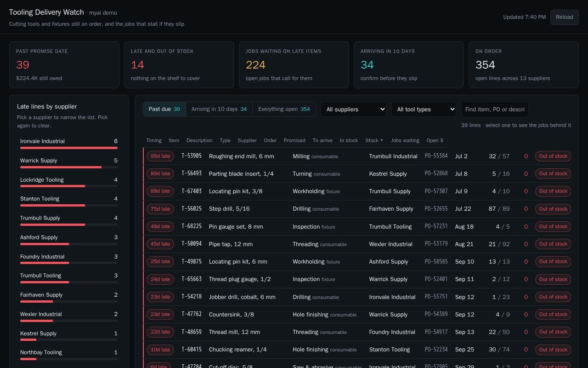Sort by the Jobs waiting column header

(x=405, y=140)
